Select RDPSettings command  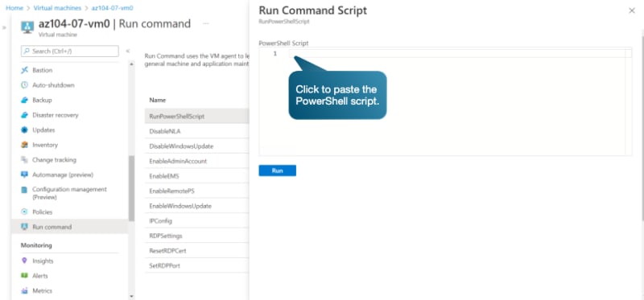pyautogui.click(x=196, y=236)
